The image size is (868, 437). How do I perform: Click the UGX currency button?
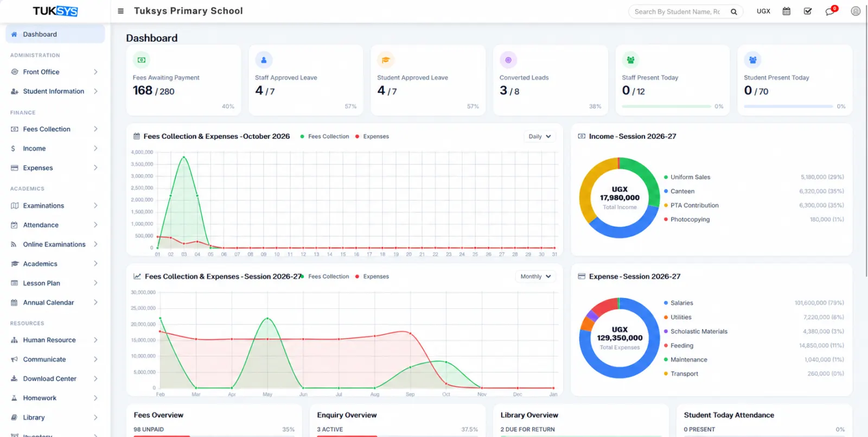[763, 11]
